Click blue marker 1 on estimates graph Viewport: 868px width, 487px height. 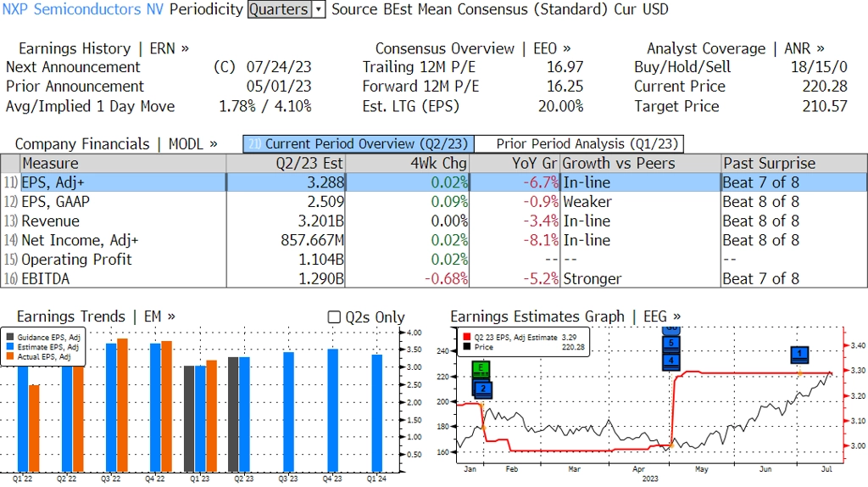coord(800,354)
